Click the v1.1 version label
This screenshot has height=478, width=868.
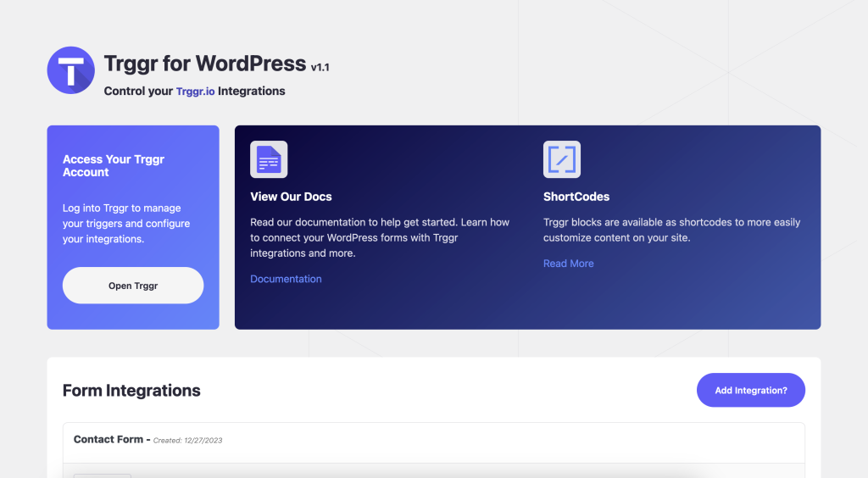tap(320, 68)
